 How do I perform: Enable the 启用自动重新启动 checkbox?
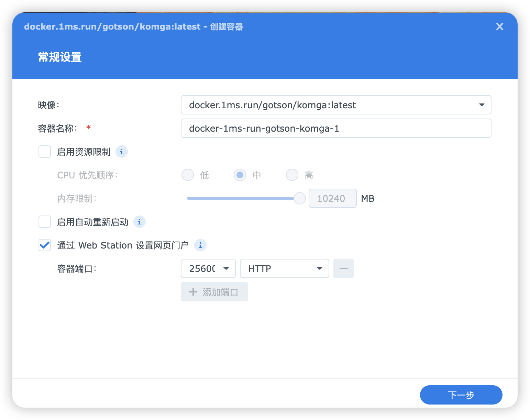(45, 222)
